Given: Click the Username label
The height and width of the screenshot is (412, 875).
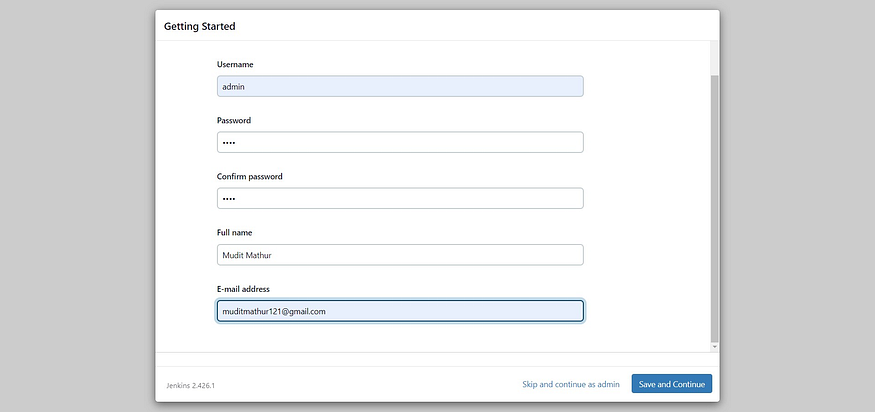Looking at the screenshot, I should [x=236, y=65].
